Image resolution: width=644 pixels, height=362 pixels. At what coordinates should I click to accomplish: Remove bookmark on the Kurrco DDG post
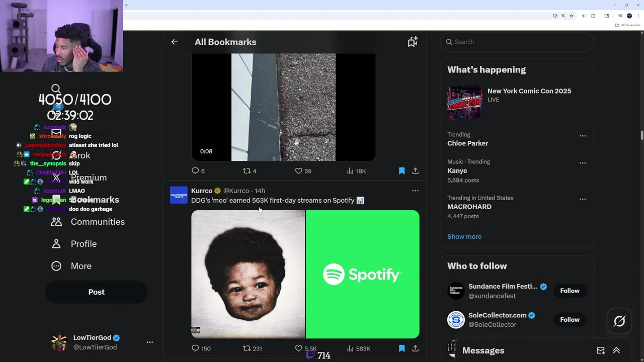point(401,348)
